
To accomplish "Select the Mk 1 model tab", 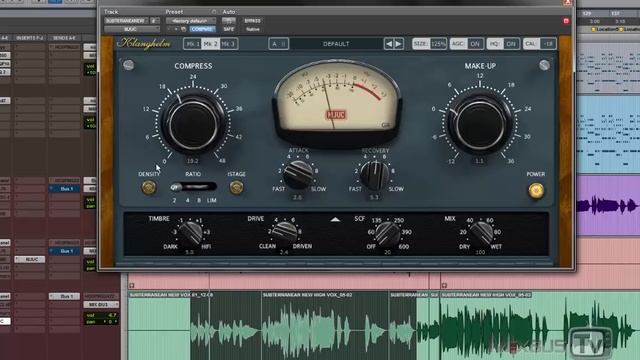I will (193, 44).
